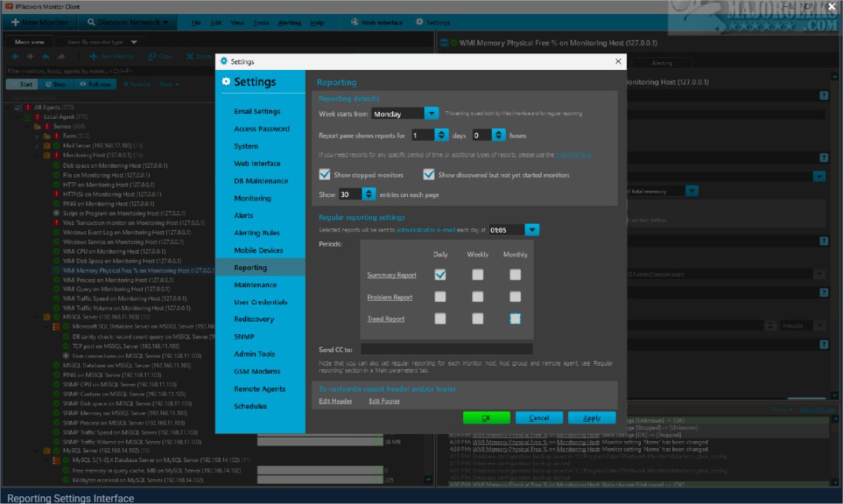Expand the Farm group node
The height and width of the screenshot is (504, 843).
38,136
